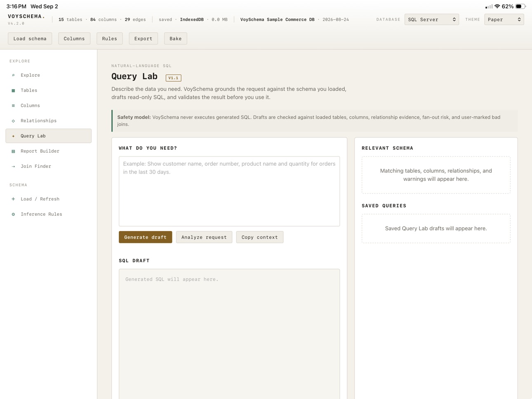Go to Tables in the sidebar
Screen dimensions: 532x399
click(x=48, y=90)
